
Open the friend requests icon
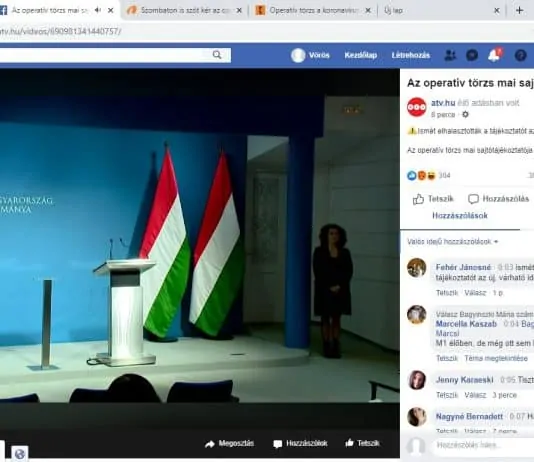click(450, 55)
